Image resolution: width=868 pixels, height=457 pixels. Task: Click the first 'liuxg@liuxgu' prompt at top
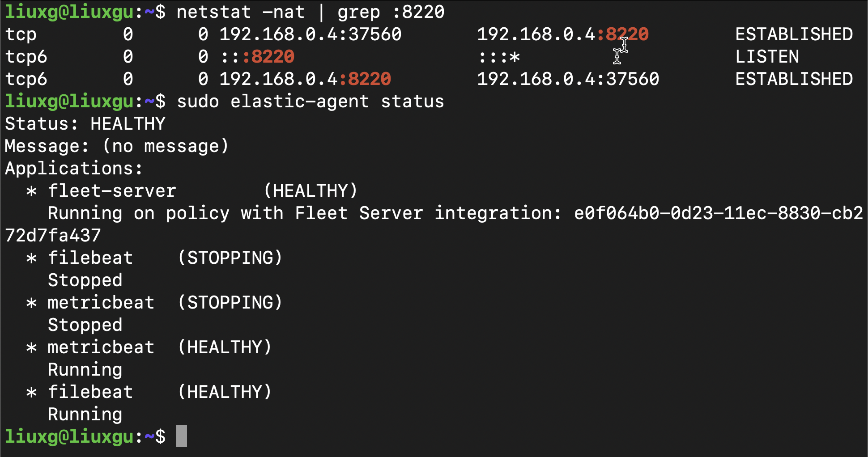tap(69, 12)
